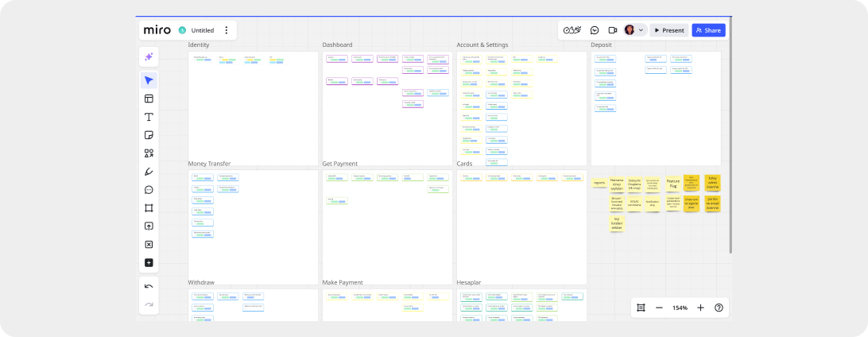Screen dimensions: 868x337
Task: Select the Frame tool
Action: tap(149, 208)
